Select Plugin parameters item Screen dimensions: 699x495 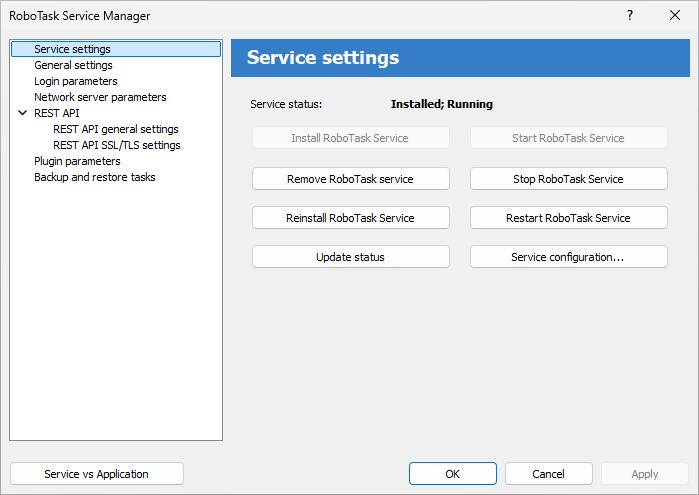(77, 161)
